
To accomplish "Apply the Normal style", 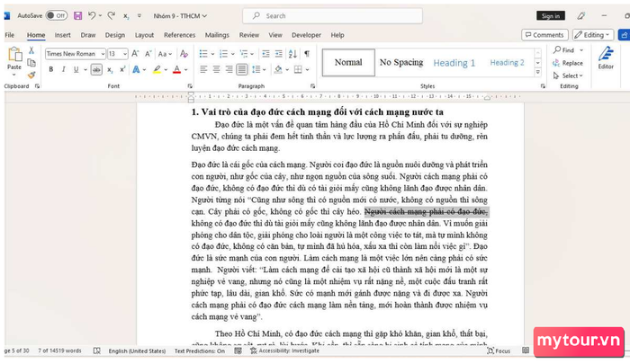I will (348, 62).
